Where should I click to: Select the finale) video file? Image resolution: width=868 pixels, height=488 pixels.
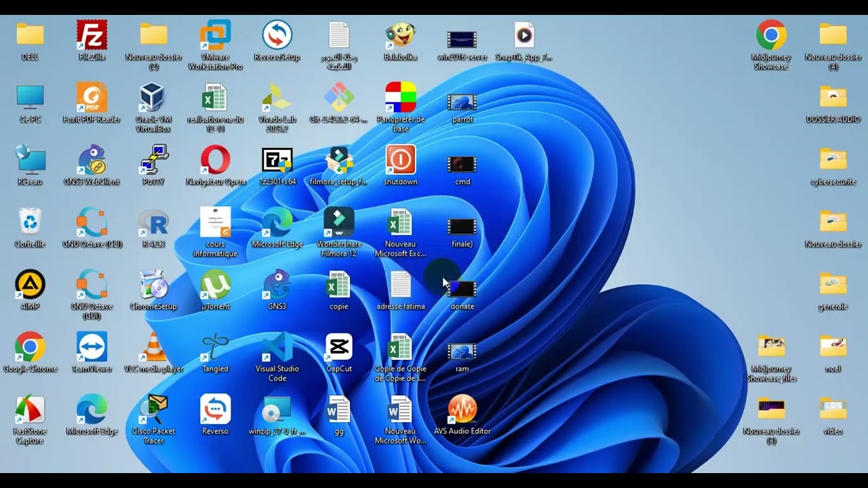click(462, 226)
